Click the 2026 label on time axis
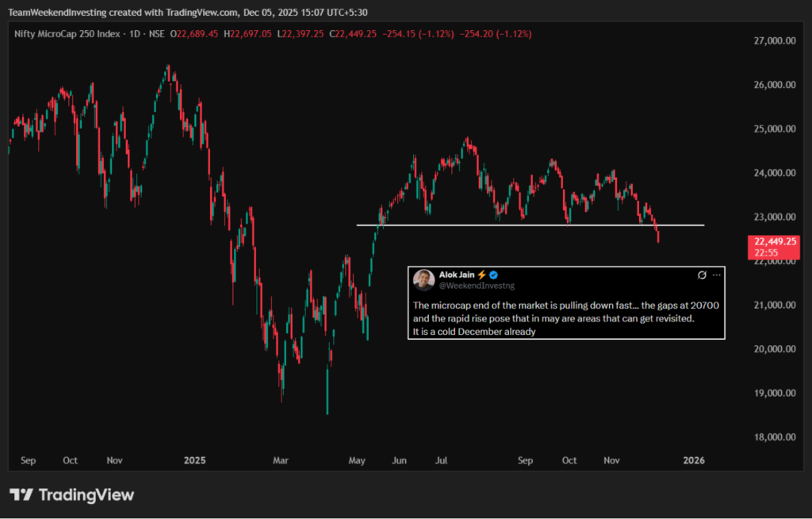Screen dimensions: 812x519 pos(694,459)
